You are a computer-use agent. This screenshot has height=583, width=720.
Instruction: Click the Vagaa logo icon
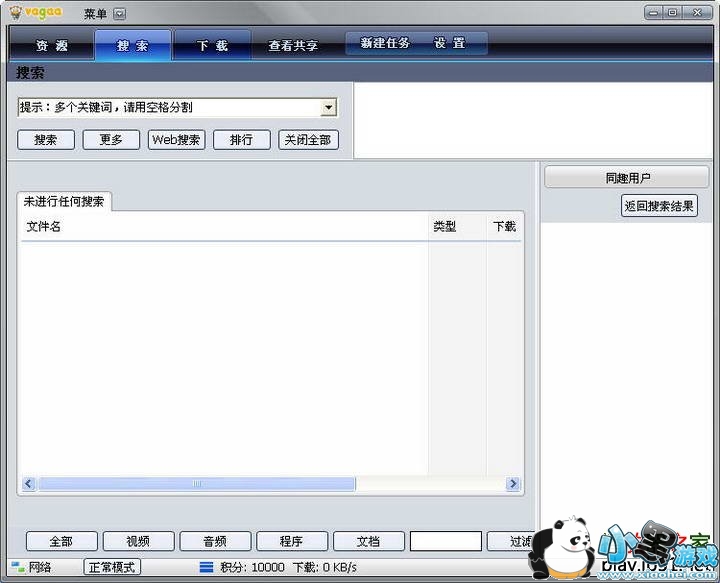pyautogui.click(x=16, y=12)
